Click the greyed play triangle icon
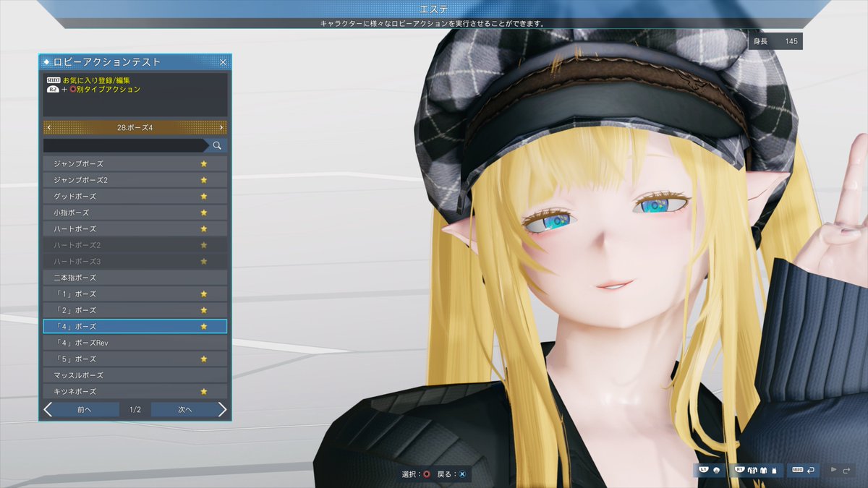This screenshot has height=488, width=868. [x=834, y=469]
